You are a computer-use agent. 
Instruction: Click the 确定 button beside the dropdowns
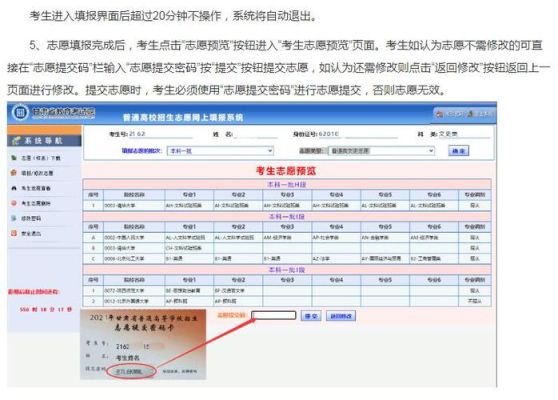click(459, 151)
